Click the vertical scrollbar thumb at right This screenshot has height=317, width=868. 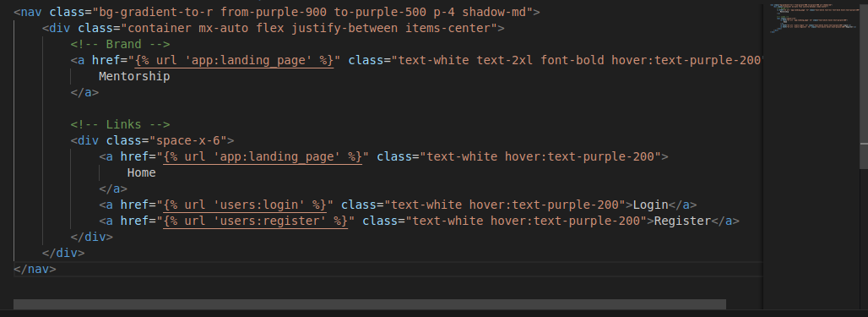point(864,85)
